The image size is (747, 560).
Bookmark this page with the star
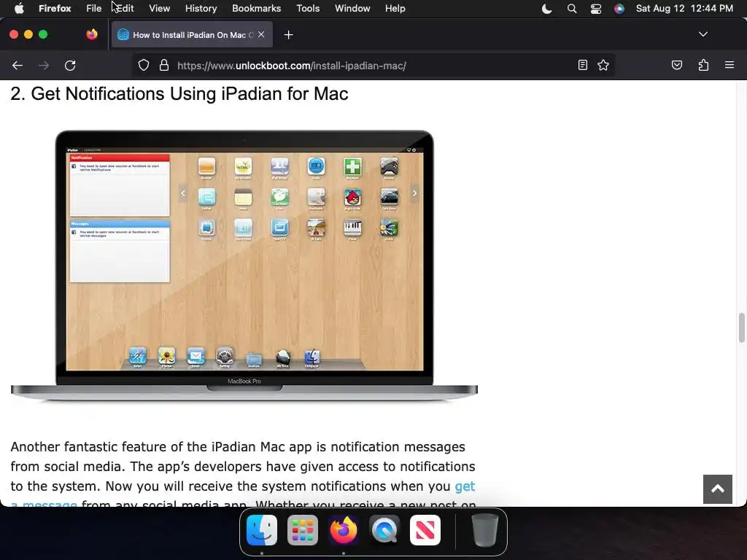click(x=603, y=65)
